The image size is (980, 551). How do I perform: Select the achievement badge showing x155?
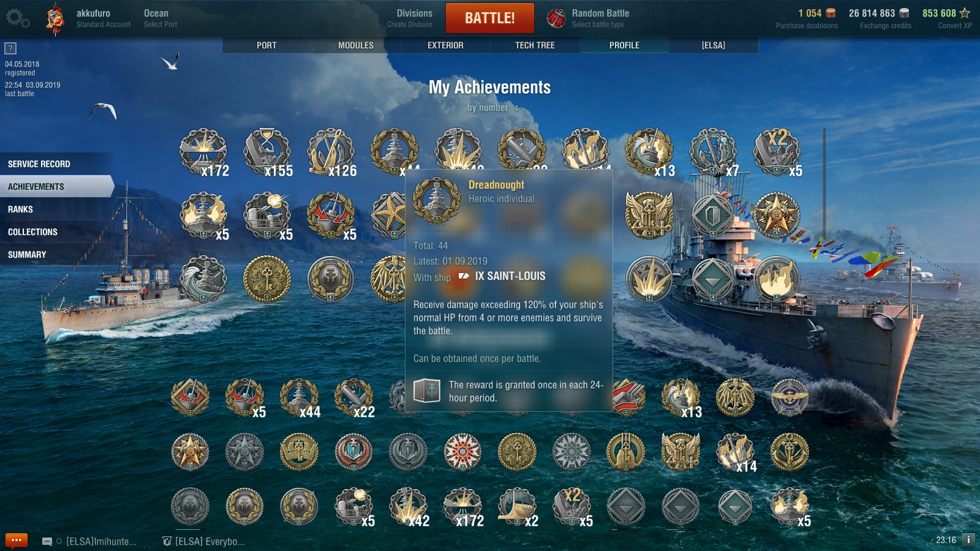268,152
